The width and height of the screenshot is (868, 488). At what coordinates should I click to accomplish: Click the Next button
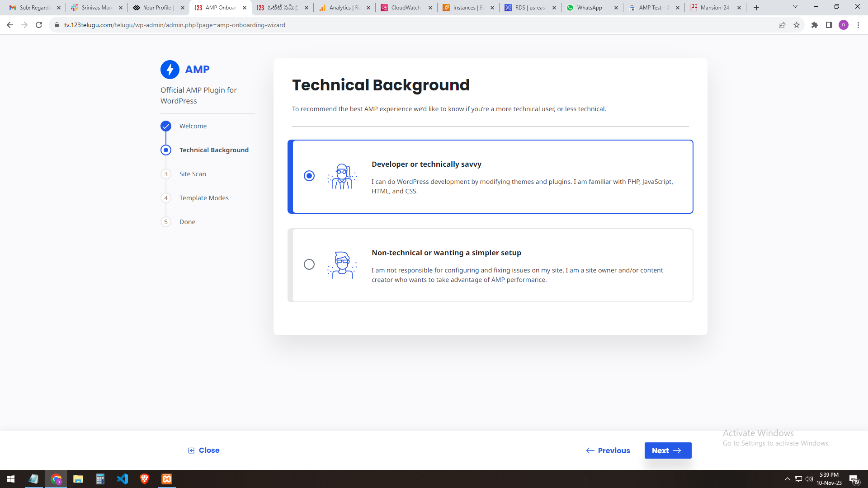click(668, 450)
